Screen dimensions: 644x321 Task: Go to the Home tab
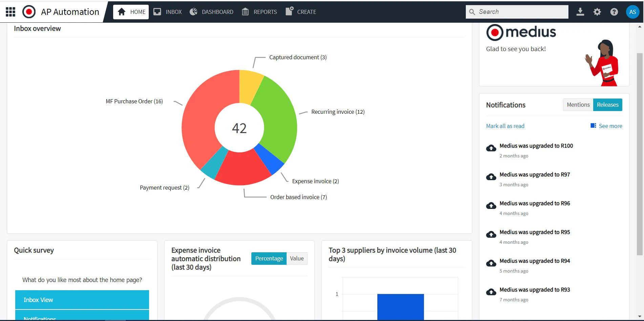click(131, 12)
